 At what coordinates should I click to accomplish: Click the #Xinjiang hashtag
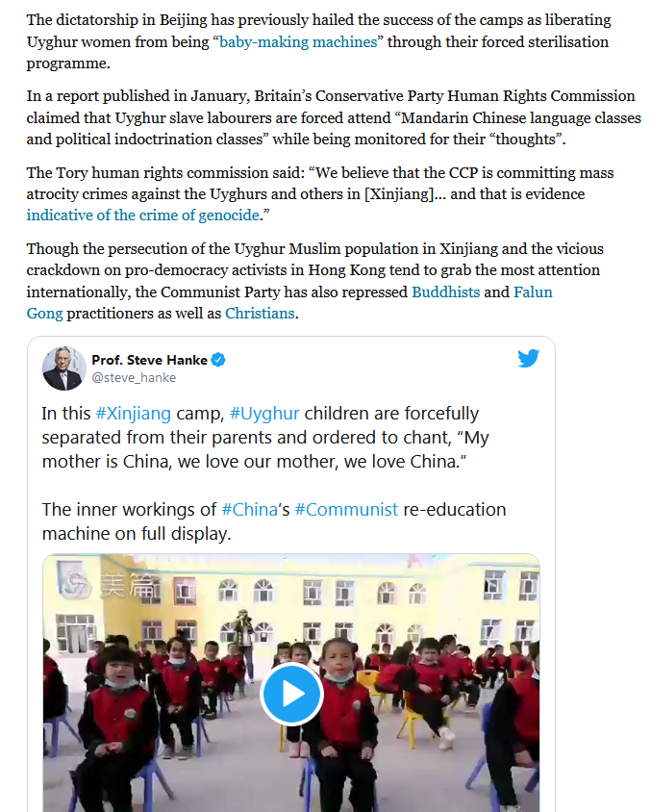click(133, 414)
